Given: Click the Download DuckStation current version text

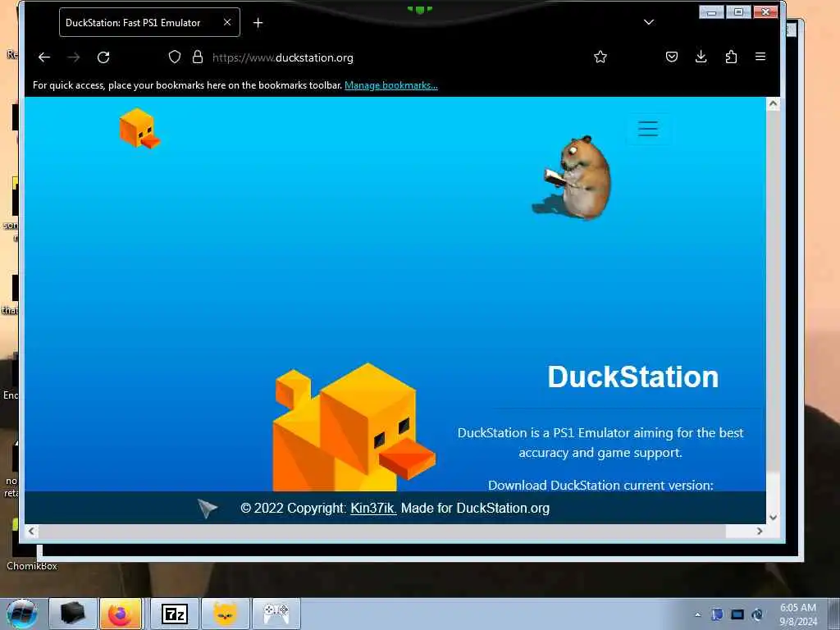Looking at the screenshot, I should click(600, 485).
